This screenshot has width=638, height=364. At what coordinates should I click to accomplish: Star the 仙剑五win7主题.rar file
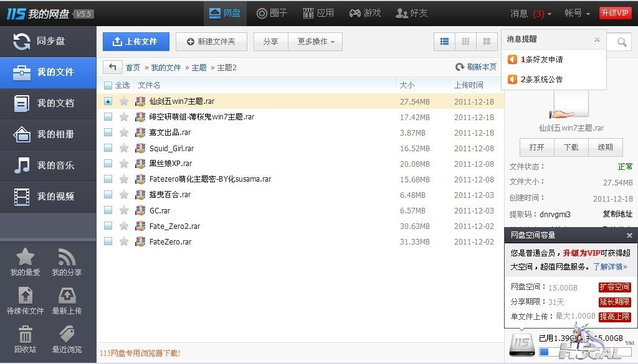[124, 101]
